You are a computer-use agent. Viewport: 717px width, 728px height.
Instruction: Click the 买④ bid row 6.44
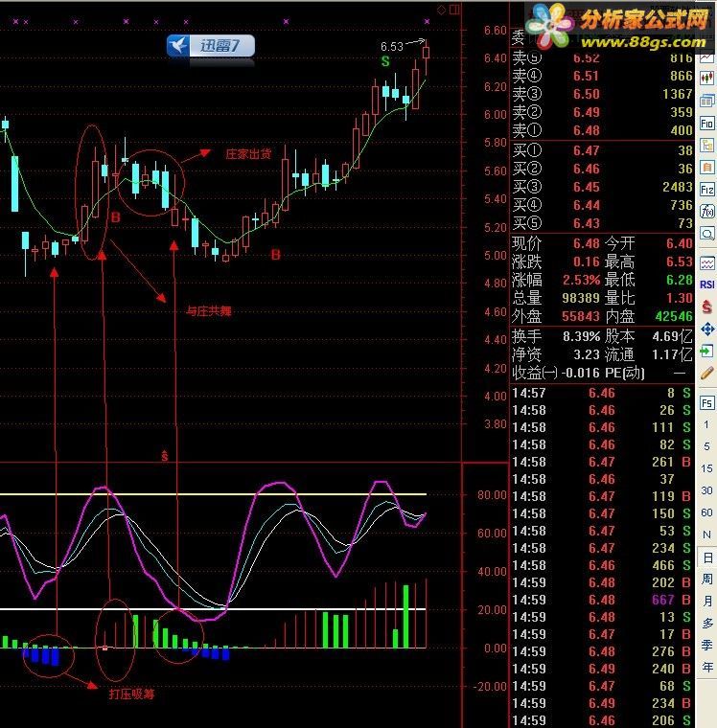[602, 205]
